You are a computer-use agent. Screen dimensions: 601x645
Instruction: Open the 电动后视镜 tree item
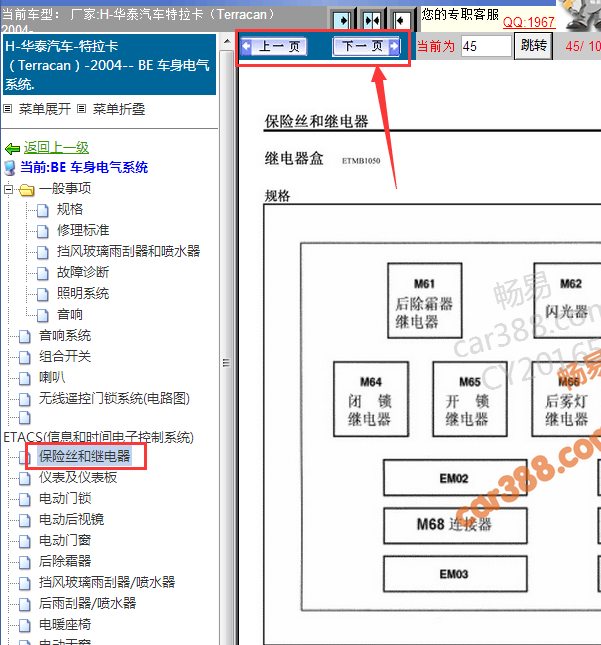coord(72,519)
